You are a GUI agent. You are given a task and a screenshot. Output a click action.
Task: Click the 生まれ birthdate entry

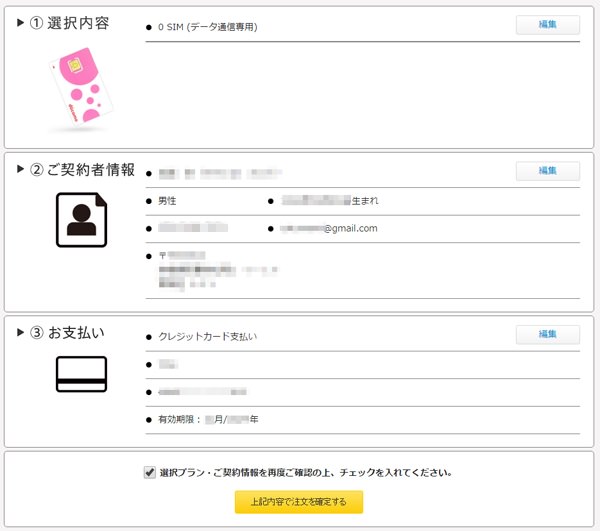330,200
